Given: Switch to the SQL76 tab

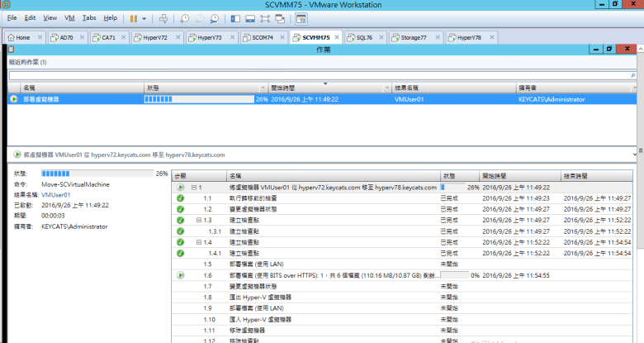Looking at the screenshot, I should coord(359,37).
